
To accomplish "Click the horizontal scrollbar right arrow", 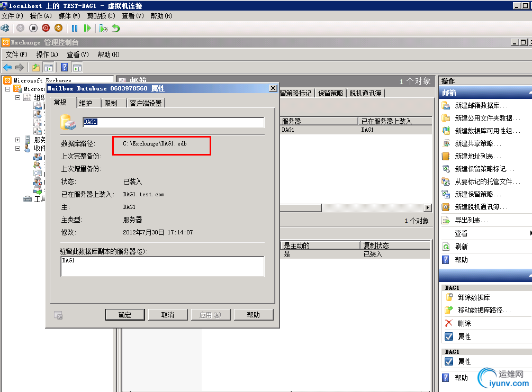I will 428,207.
